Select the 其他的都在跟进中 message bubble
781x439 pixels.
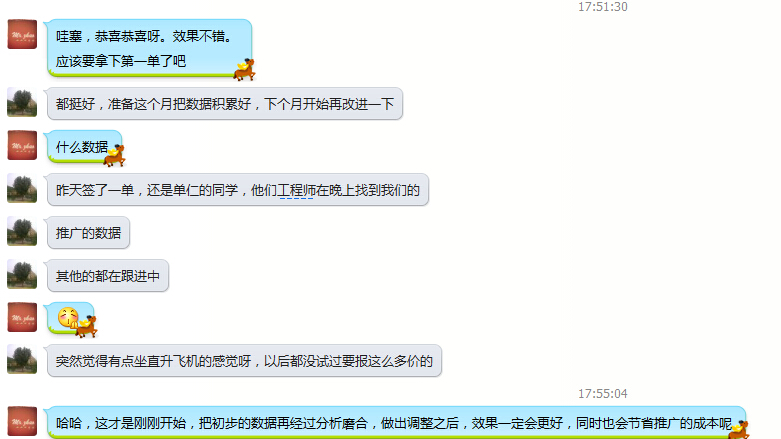tap(108, 276)
